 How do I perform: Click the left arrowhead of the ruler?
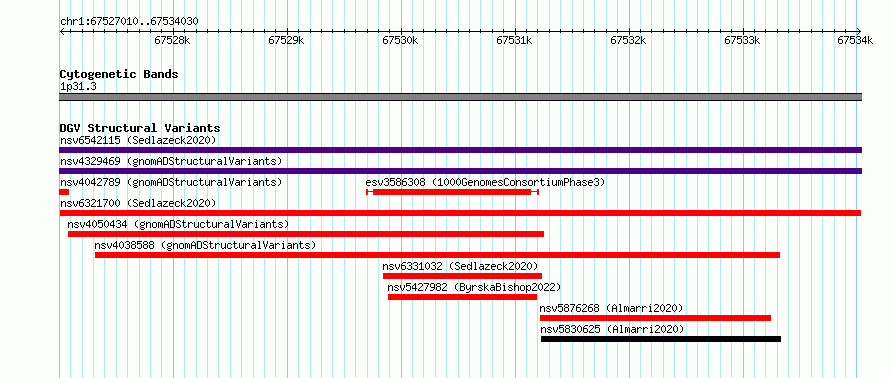click(62, 31)
